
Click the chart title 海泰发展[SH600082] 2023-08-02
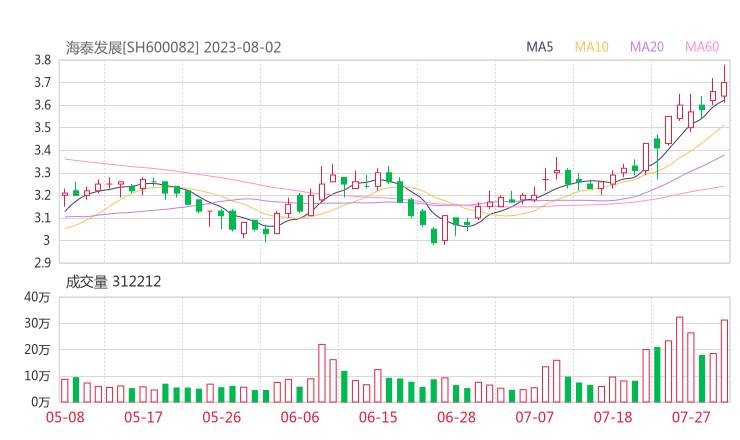pyautogui.click(x=173, y=48)
